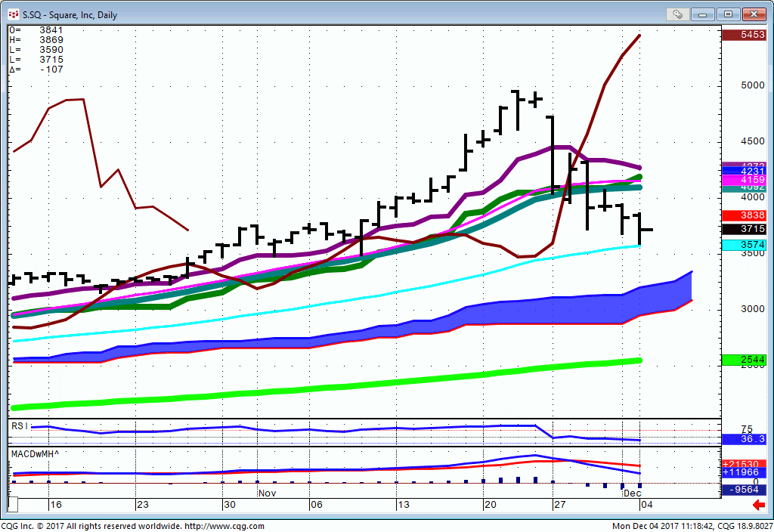Click the -9564 MACD histogram value label
The width and height of the screenshot is (774, 532).
744,490
